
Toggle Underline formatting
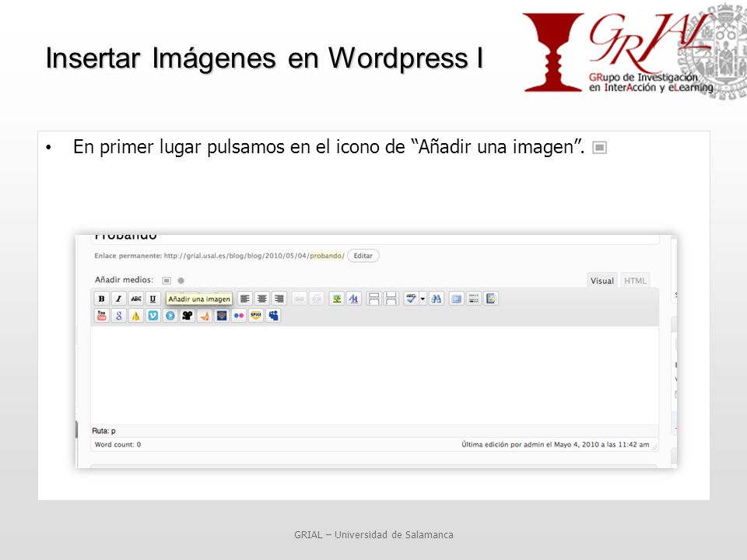pos(153,299)
